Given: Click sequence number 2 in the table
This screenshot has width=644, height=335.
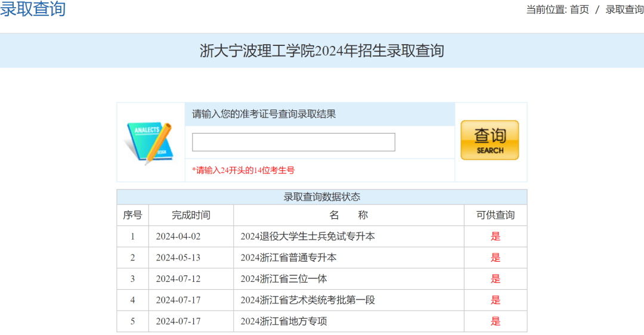Looking at the screenshot, I should coord(132,258).
